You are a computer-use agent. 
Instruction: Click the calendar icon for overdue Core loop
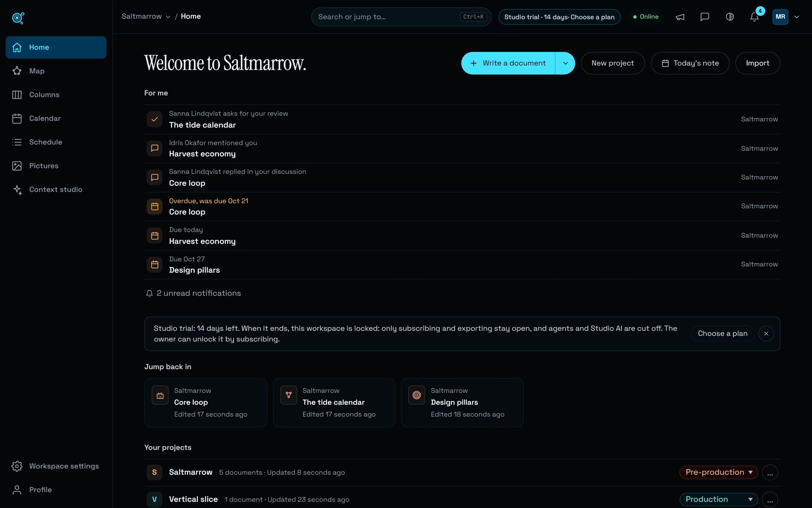tap(154, 206)
